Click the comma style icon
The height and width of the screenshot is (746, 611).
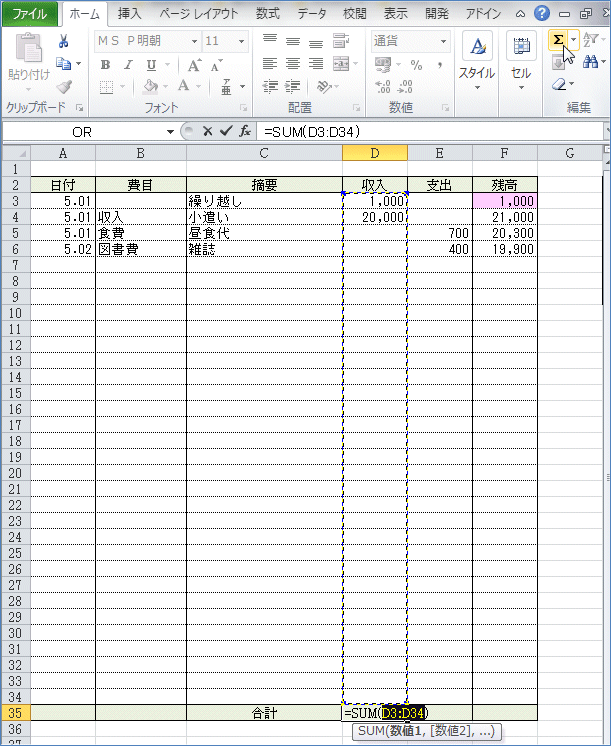(x=439, y=65)
